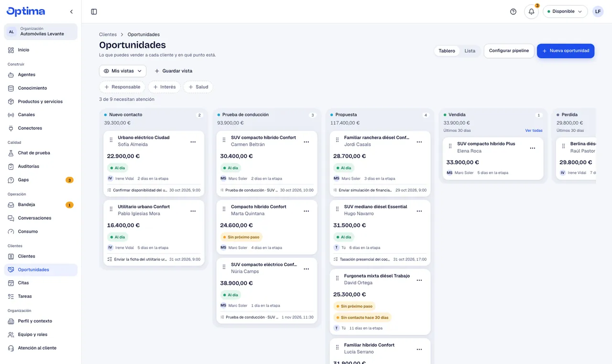This screenshot has width=612, height=364.
Task: Open the Disponible status dropdown
Action: (x=565, y=11)
